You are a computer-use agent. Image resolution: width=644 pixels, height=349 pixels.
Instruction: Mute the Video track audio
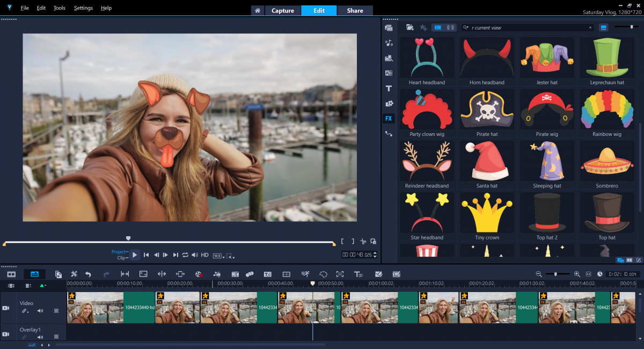click(x=40, y=311)
